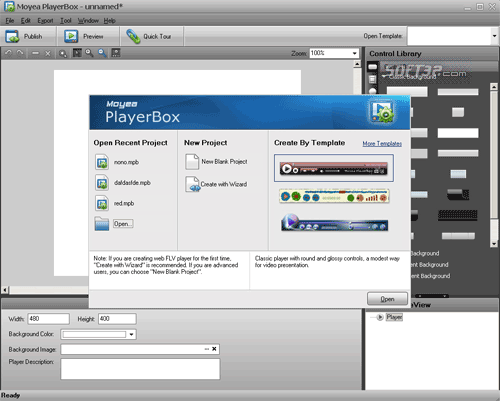Pick the Background Color white swatch
The width and height of the screenshot is (500, 401).
[x=94, y=334]
